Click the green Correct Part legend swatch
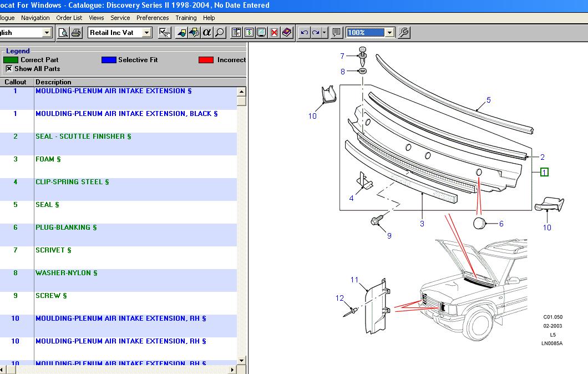 click(x=11, y=60)
